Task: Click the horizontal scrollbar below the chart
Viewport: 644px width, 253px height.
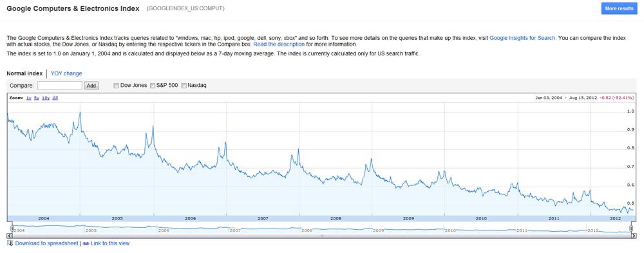Action: tap(321, 236)
